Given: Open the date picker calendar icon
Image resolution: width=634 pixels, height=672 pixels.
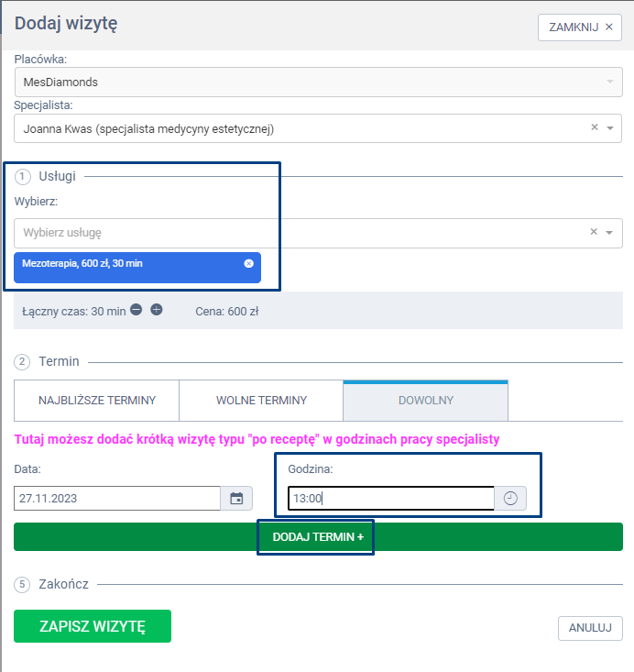Looking at the screenshot, I should [236, 499].
